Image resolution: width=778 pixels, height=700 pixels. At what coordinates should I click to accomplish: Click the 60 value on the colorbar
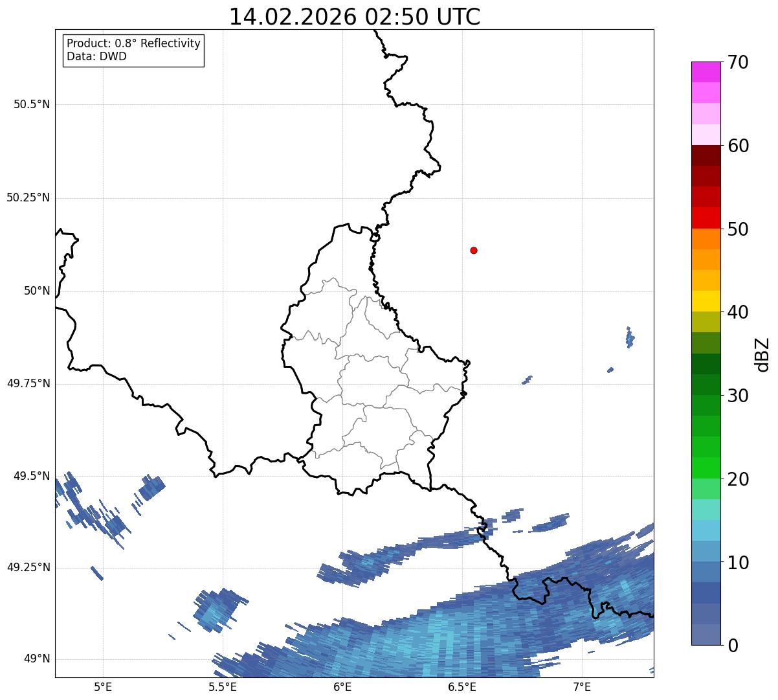coord(738,146)
